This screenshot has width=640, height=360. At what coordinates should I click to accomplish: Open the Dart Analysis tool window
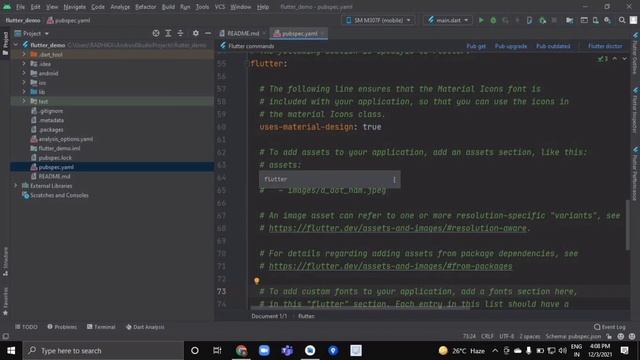tap(145, 327)
